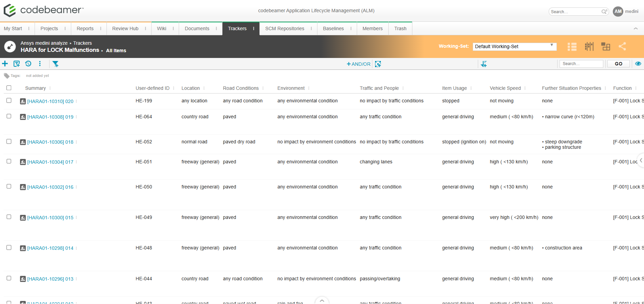
Task: Open context menu dots for HARA01-10304 017
Action: point(76,162)
